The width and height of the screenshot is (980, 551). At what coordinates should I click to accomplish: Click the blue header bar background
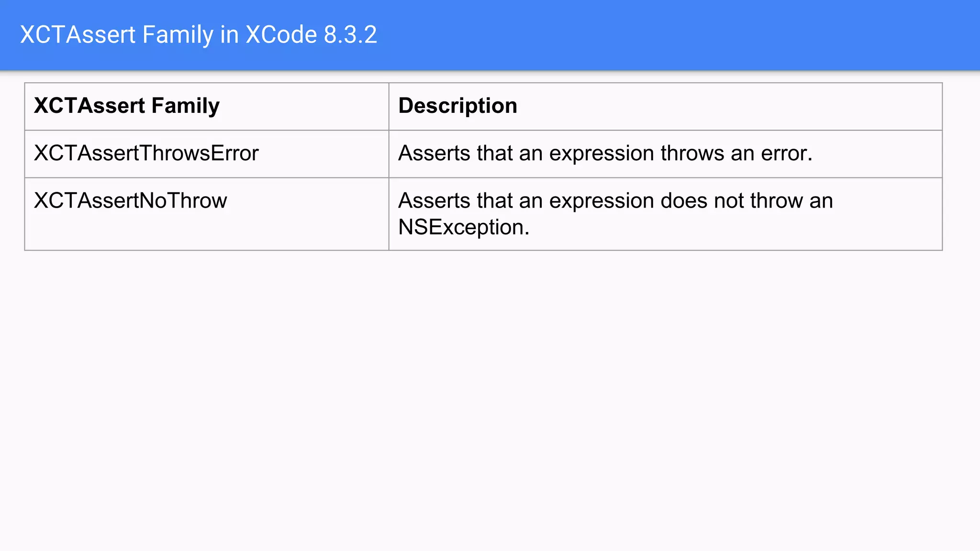tap(670, 35)
